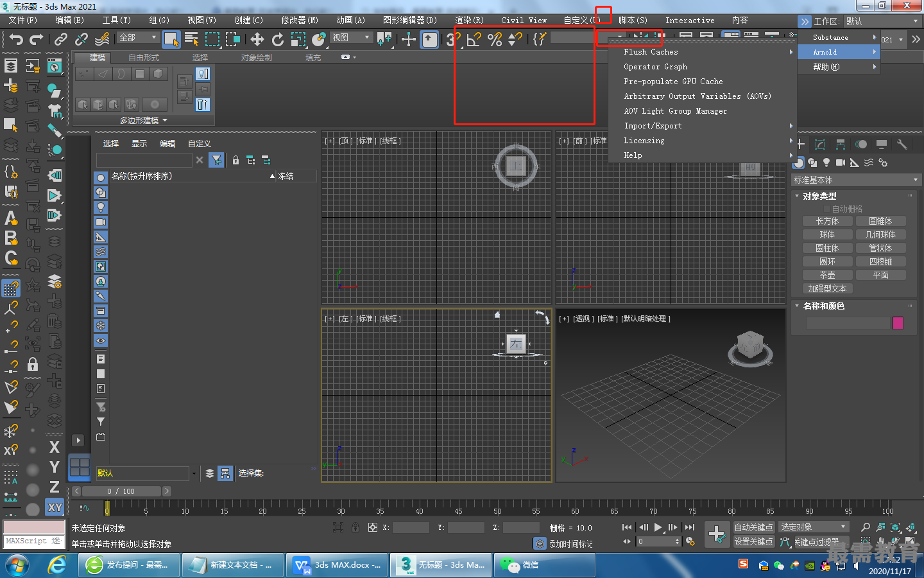Click the MAXScript listener input field
Image resolution: width=924 pixels, height=578 pixels.
33,541
